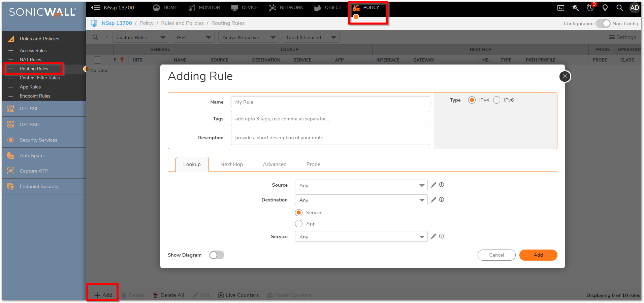This screenshot has height=303, width=644.
Task: Open the Destination Any dropdown
Action: coord(361,200)
